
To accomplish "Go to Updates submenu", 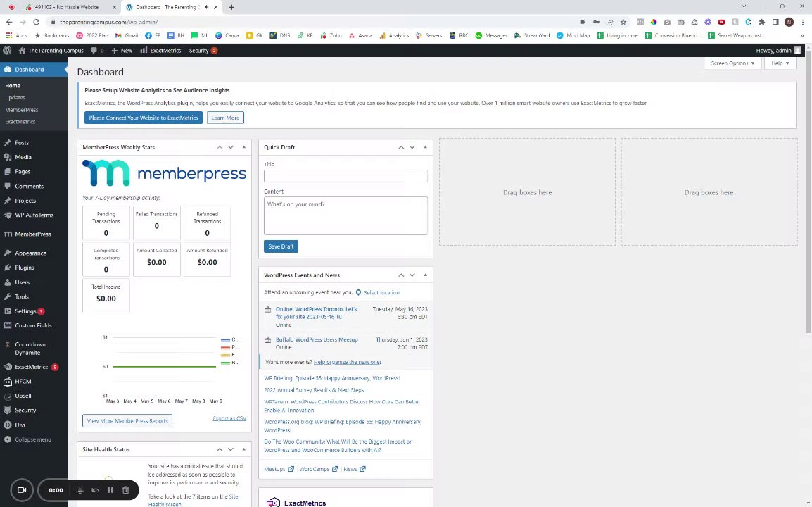I will coord(15,97).
